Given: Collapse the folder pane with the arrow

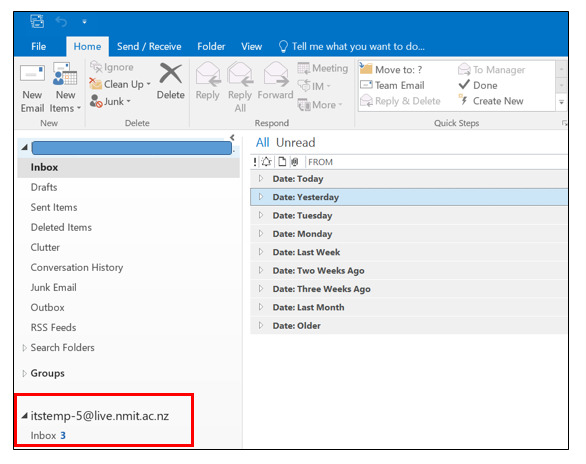Looking at the screenshot, I should coord(232,137).
